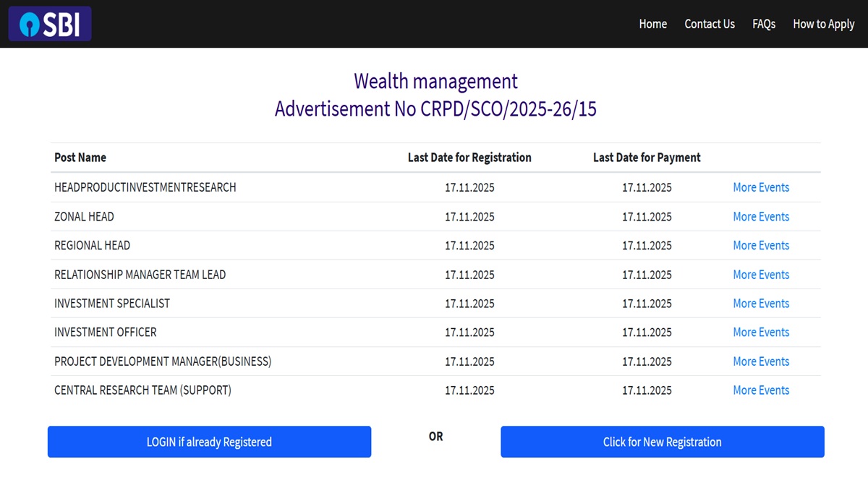Click the Post Name column header

[80, 158]
